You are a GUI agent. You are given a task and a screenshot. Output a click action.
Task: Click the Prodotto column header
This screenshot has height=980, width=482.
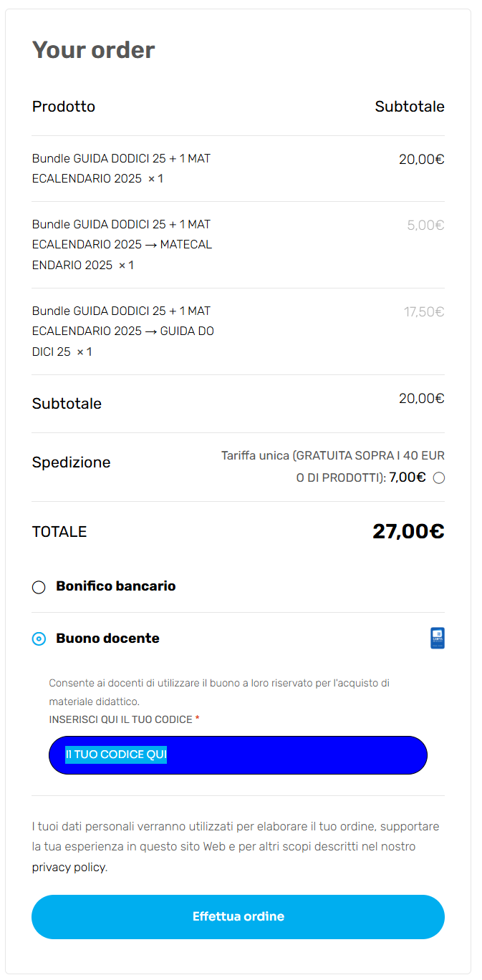point(64,107)
